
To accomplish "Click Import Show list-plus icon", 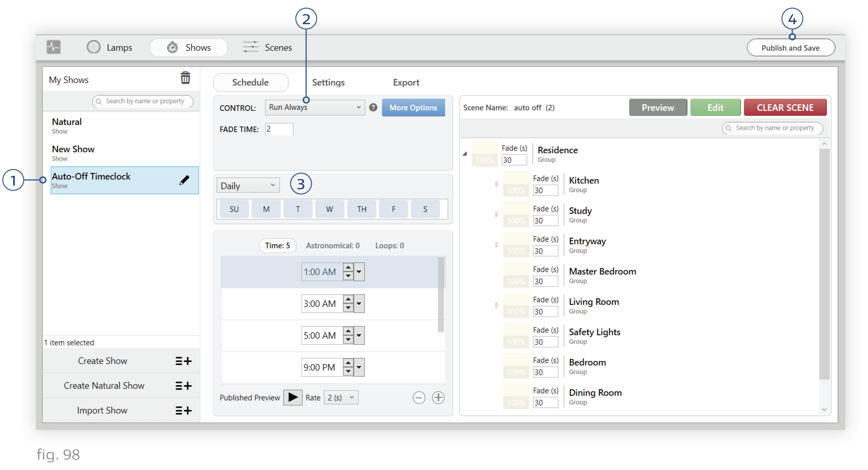I will 183,411.
